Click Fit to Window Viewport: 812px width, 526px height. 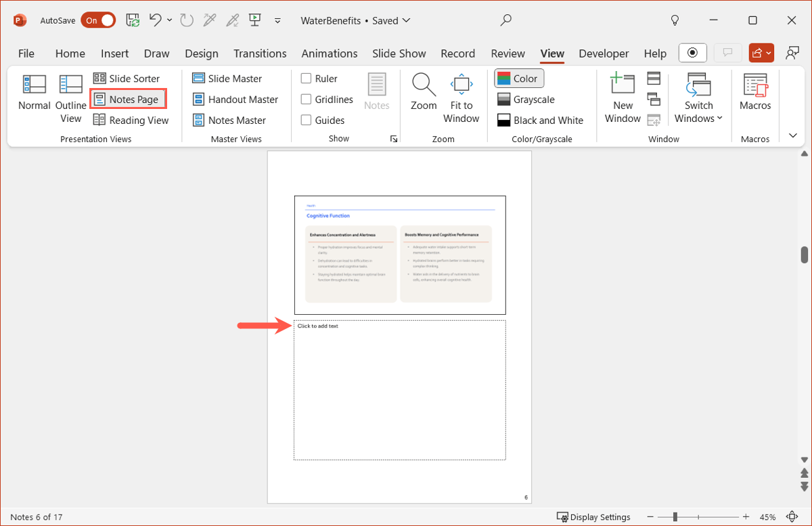[461, 99]
